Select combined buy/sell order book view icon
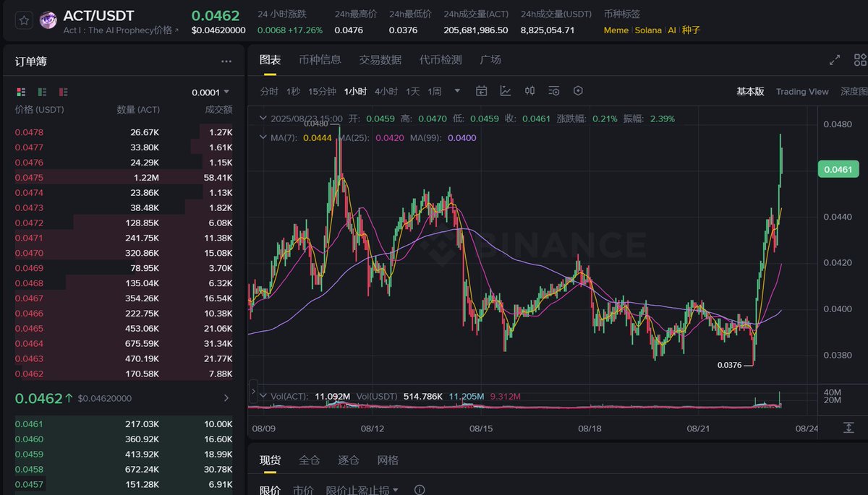The image size is (868, 495). [x=20, y=92]
